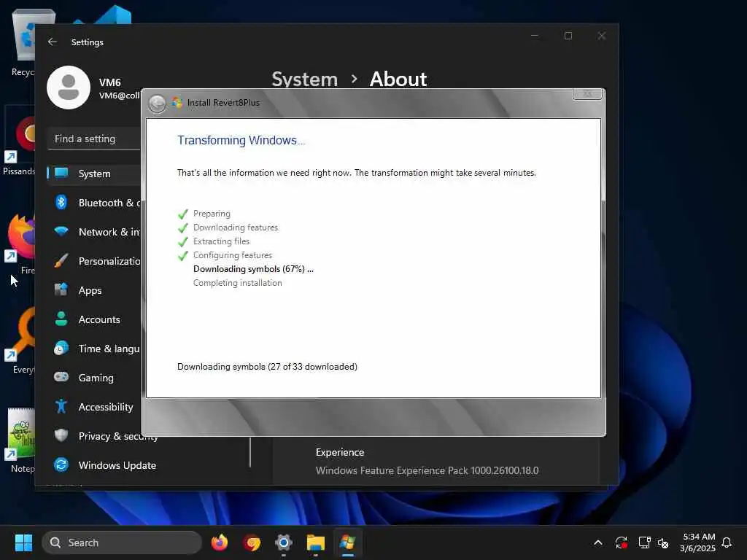Open Accessibility settings
The image size is (747, 560).
click(x=94, y=407)
